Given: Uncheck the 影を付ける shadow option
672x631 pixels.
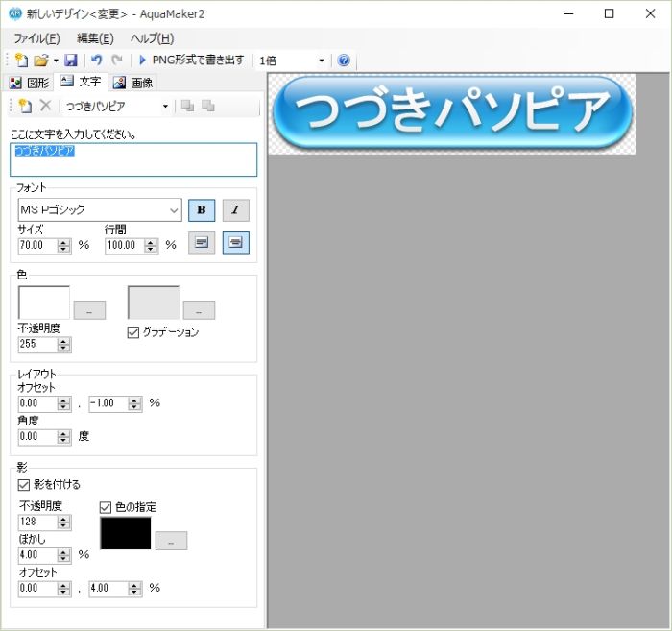Looking at the screenshot, I should (x=25, y=485).
